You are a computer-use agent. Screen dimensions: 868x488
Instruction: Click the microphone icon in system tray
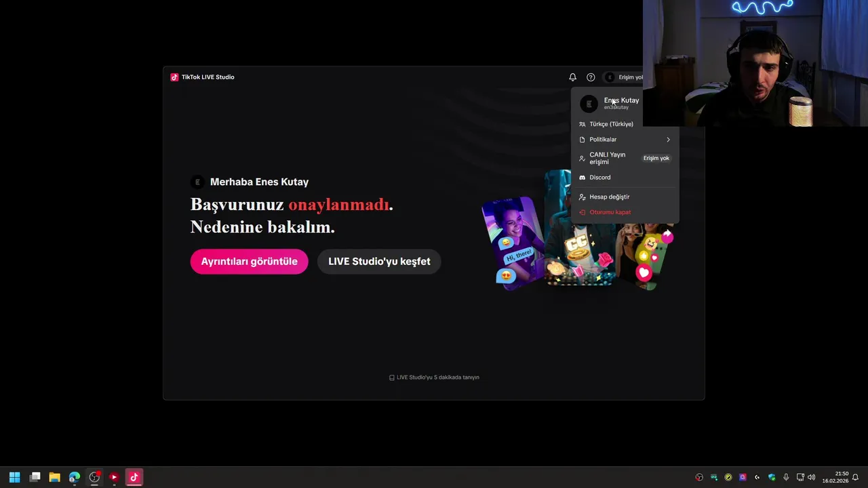[786, 477]
